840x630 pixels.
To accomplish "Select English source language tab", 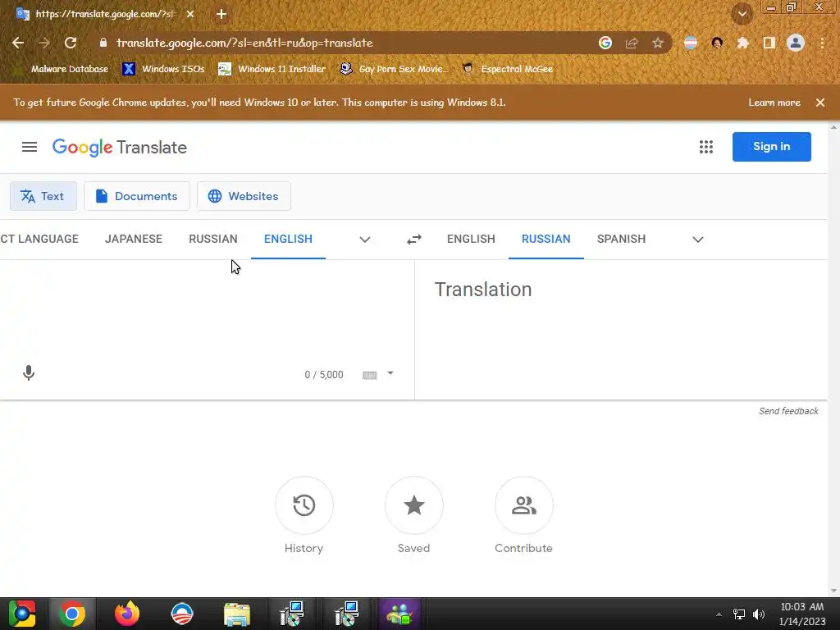I will [288, 239].
